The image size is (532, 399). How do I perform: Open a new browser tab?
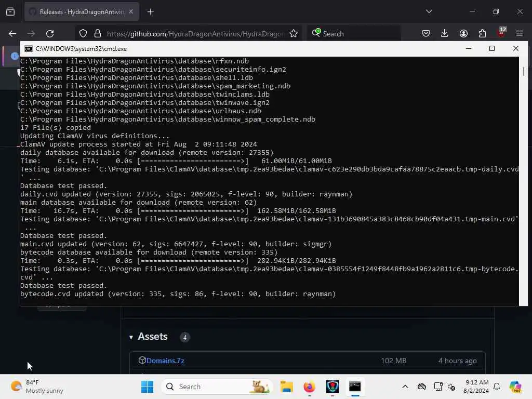coord(150,12)
